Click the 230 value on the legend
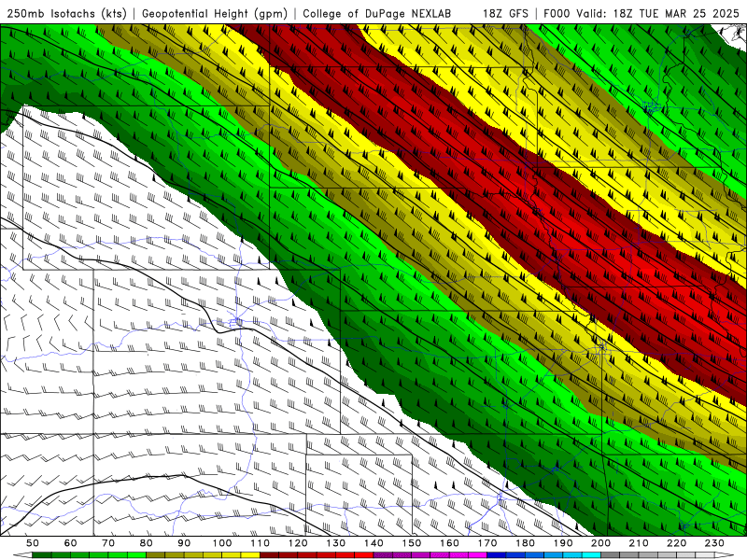747x560 pixels. point(715,543)
